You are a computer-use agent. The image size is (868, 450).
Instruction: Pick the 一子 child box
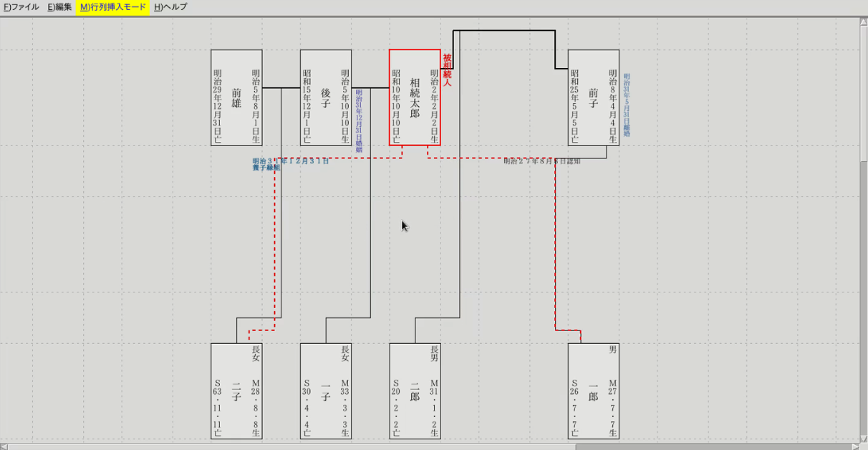click(326, 391)
